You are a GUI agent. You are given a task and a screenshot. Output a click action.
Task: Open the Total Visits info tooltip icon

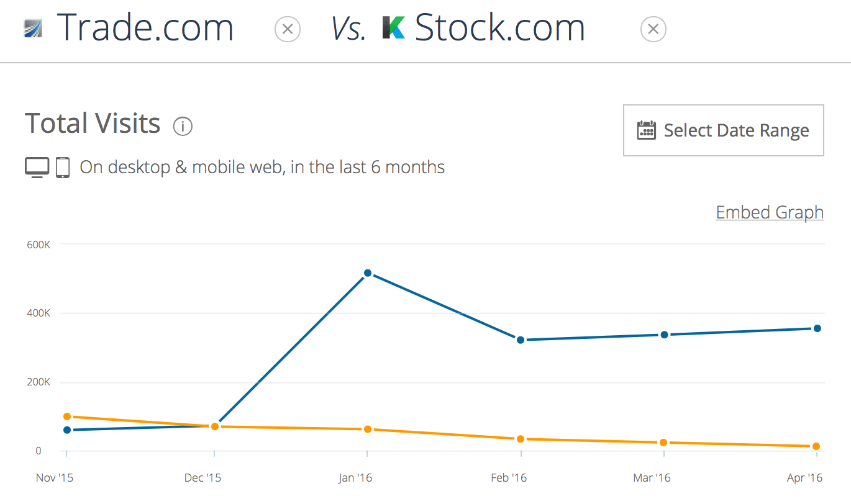coord(183,127)
